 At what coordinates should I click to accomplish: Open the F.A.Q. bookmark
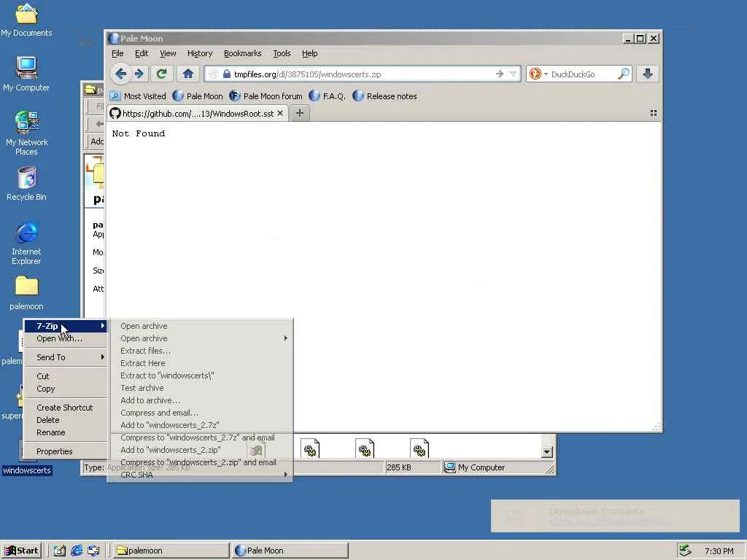(x=328, y=96)
